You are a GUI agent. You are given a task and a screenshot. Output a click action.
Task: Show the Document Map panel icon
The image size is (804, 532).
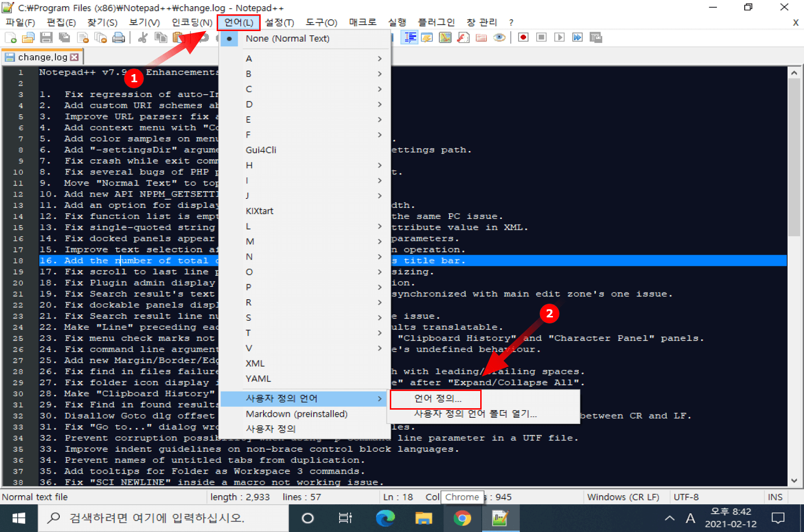[x=445, y=38]
